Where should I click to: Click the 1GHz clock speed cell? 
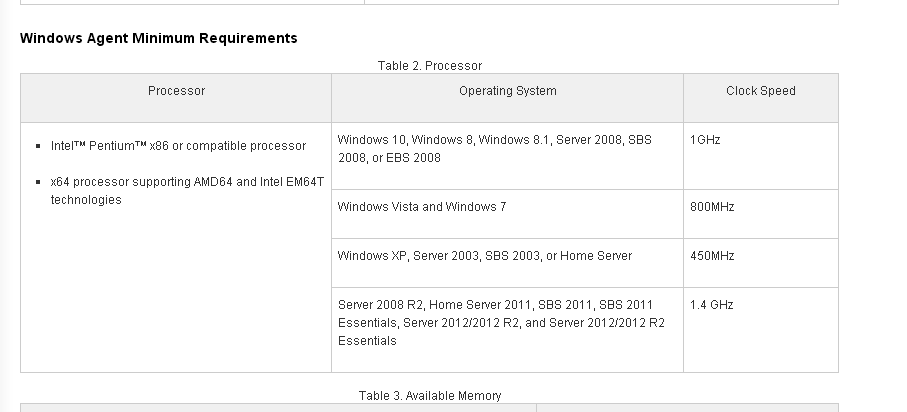(x=761, y=156)
